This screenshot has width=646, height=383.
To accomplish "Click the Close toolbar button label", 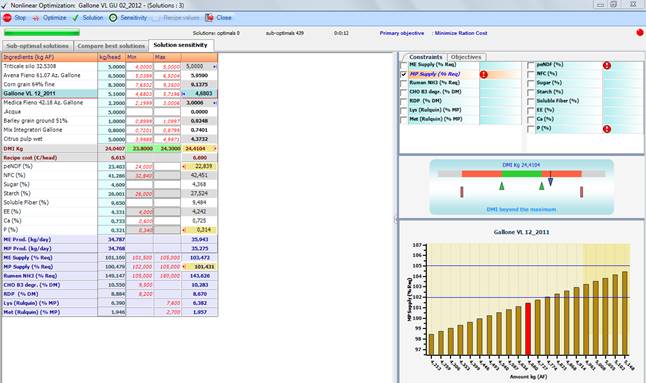I will pos(224,18).
